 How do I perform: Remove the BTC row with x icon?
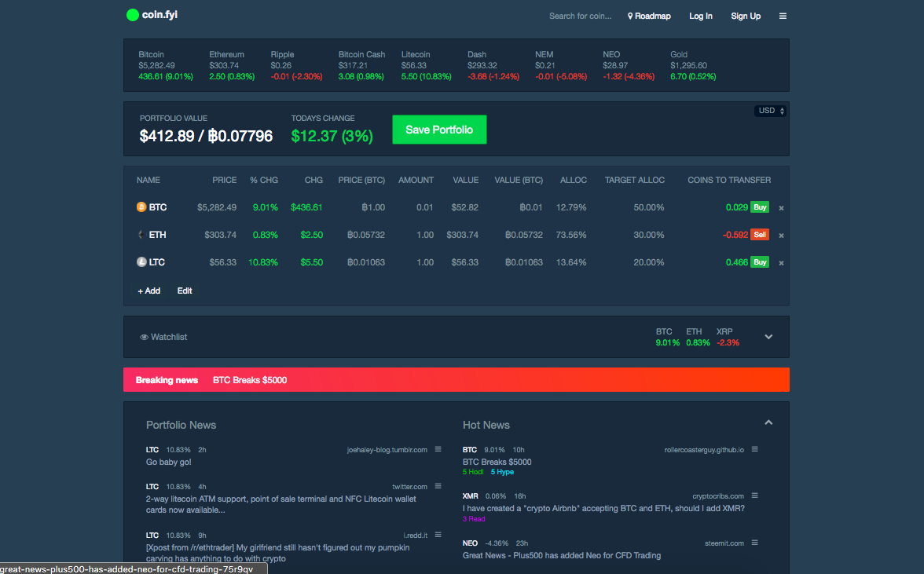781,208
